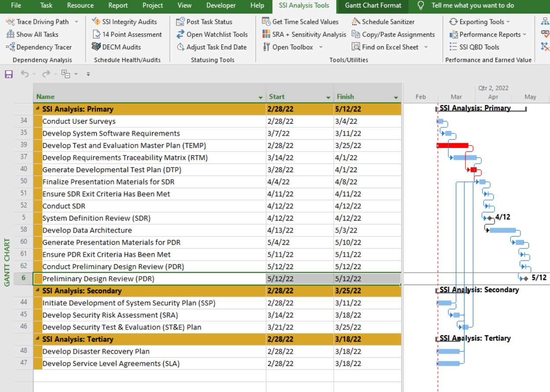Click the Conduct SDR task name
The width and height of the screenshot is (550, 392).
tap(64, 206)
